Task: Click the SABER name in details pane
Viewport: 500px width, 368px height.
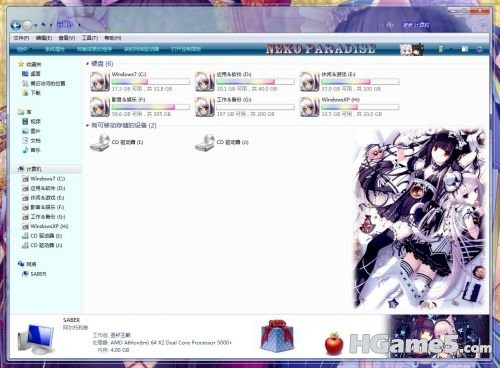Action: [71, 320]
